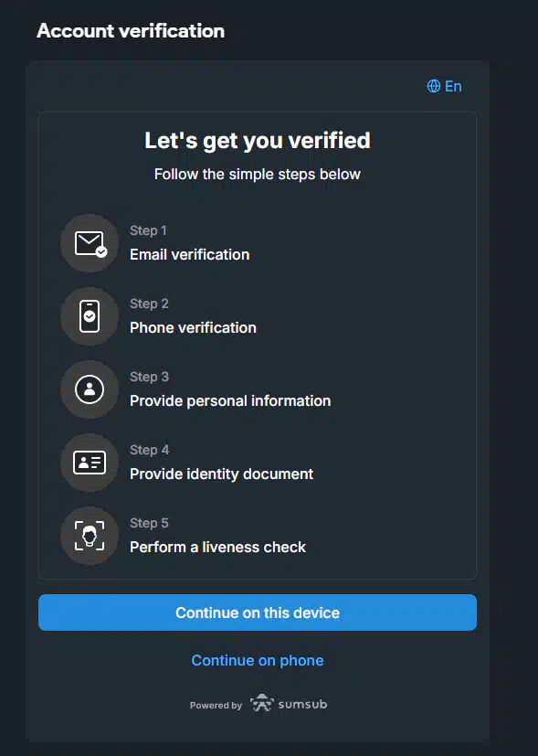Screen dimensions: 538x756
Task: Click the phone checkmark icon for Step 2
Action: pos(90,316)
